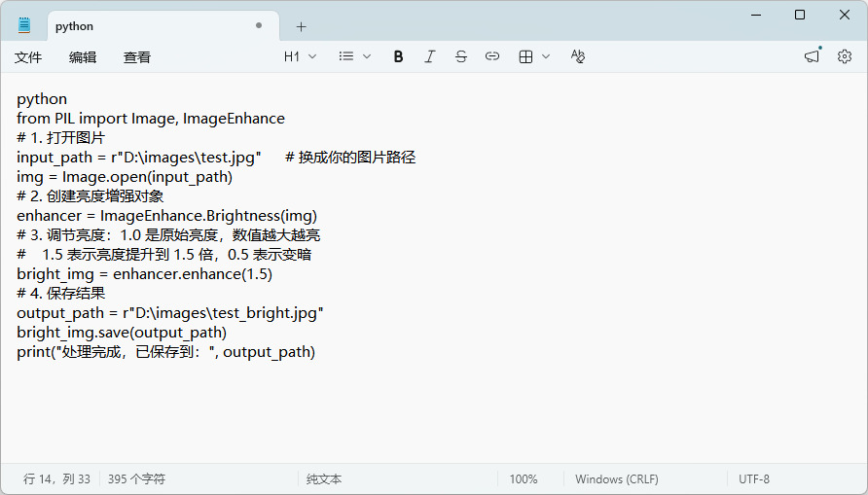868x495 pixels.
Task: Open Notepad settings gear
Action: click(x=845, y=56)
